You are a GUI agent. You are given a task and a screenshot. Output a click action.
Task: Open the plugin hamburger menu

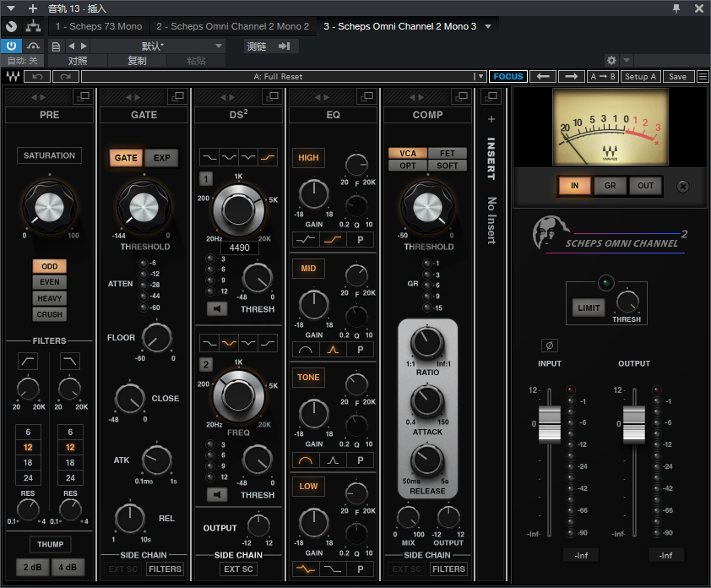[x=703, y=76]
